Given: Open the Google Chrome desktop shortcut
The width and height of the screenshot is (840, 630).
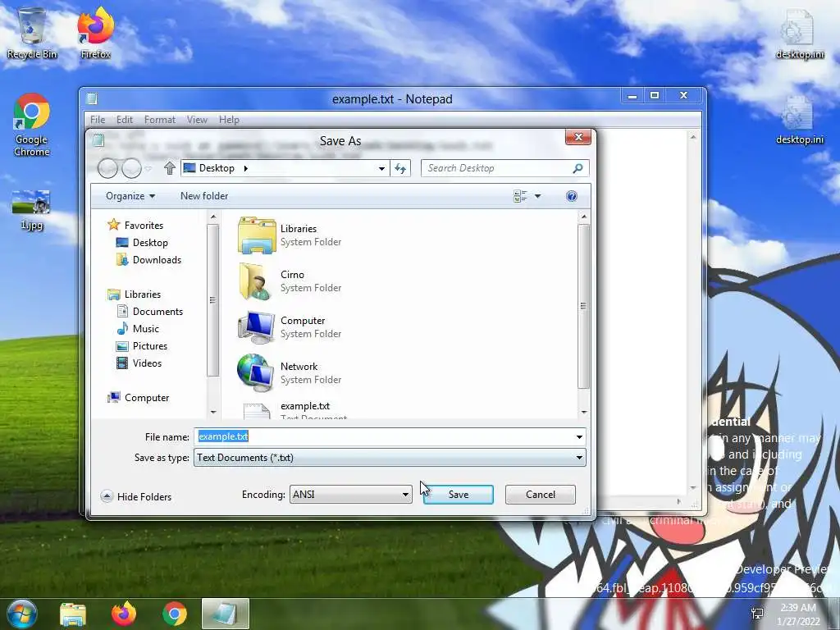Looking at the screenshot, I should point(32,125).
